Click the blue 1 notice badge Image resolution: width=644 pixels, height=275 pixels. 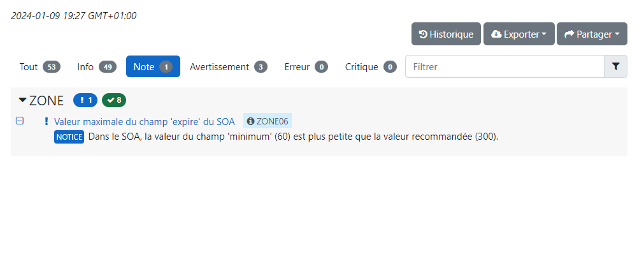tap(85, 100)
